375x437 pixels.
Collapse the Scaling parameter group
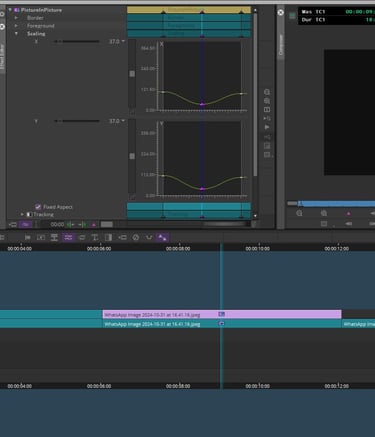[x=16, y=34]
